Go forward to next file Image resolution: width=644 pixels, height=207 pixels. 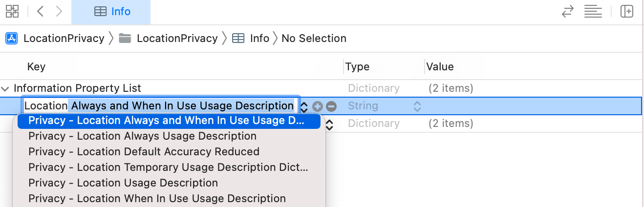click(59, 11)
